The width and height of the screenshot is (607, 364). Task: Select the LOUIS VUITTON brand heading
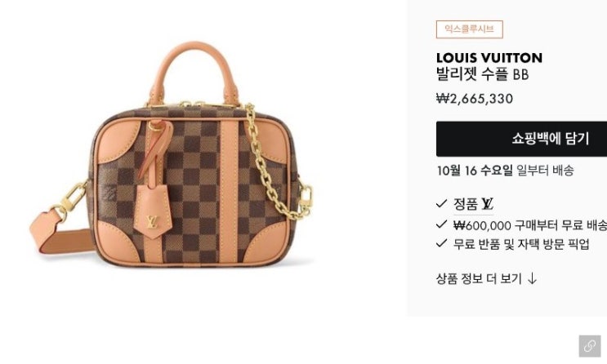click(x=489, y=58)
